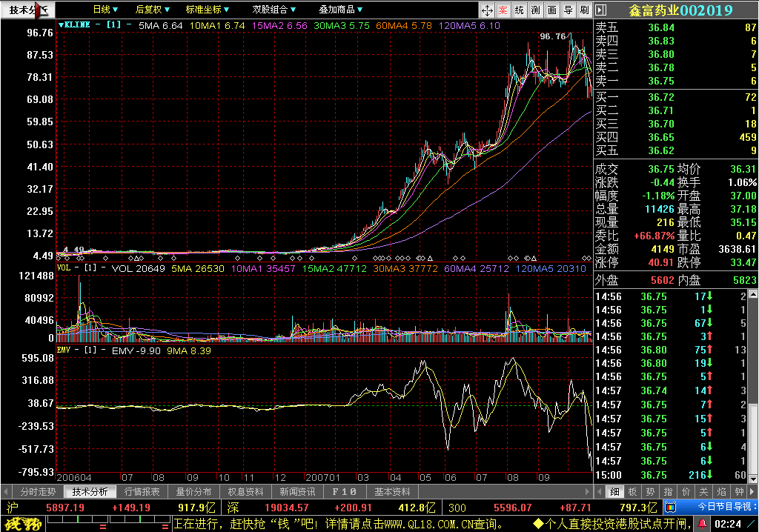Expand the 标准坐标 coordinate dropdown

pos(208,9)
